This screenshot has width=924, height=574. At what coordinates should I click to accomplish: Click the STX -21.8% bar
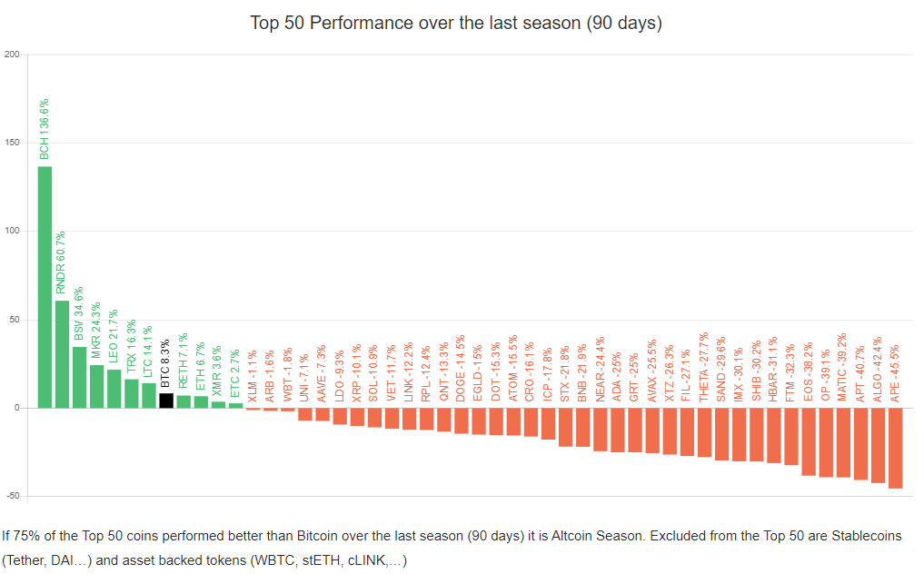click(x=565, y=427)
